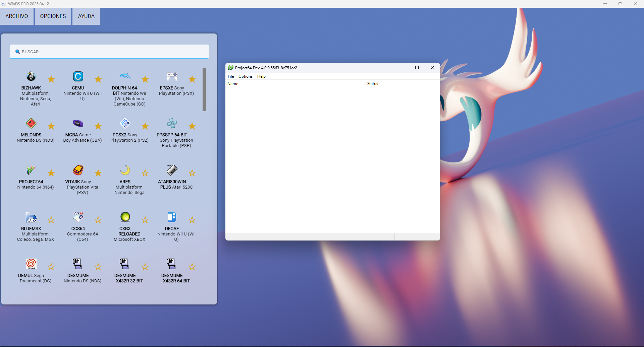Favorite CCS64 with its star
This screenshot has width=644, height=347.
point(98,220)
